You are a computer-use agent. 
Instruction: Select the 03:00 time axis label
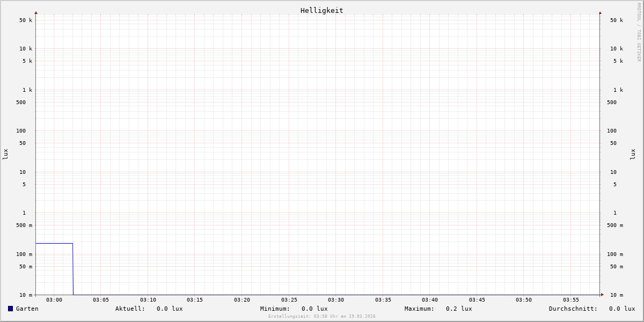pos(54,300)
